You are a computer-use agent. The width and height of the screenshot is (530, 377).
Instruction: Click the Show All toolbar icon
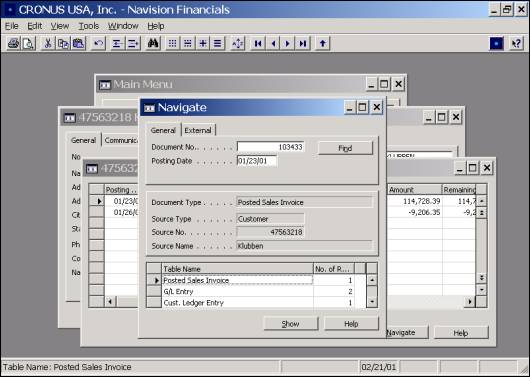pos(218,44)
